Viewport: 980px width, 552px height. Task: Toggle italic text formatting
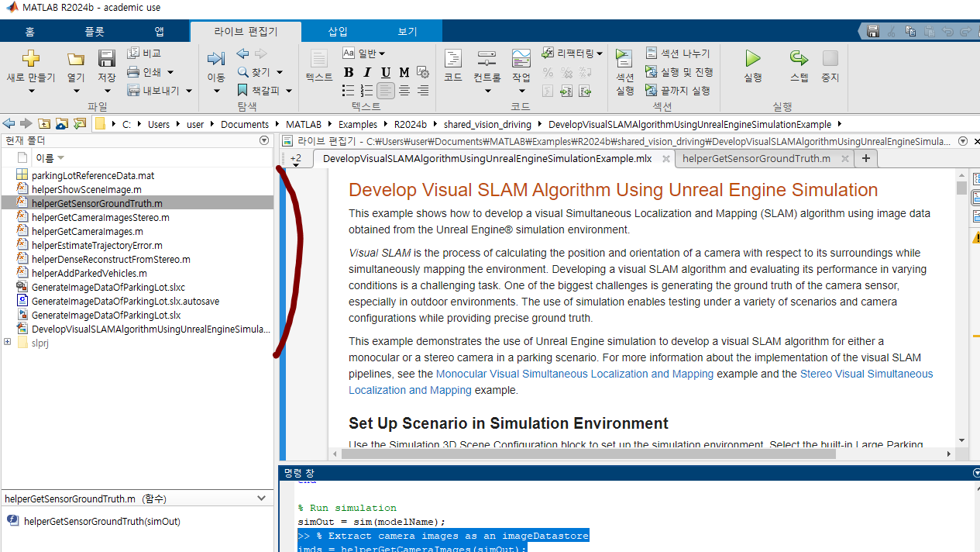(367, 72)
